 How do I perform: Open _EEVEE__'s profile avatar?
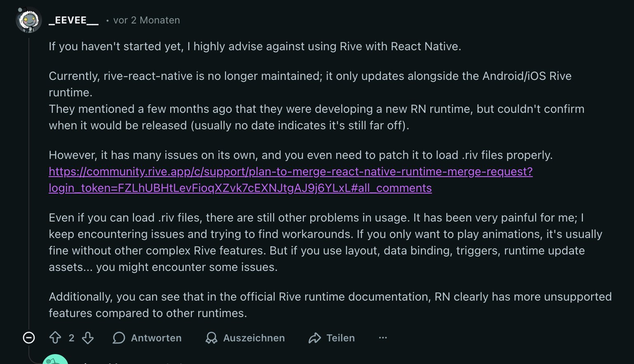click(28, 19)
